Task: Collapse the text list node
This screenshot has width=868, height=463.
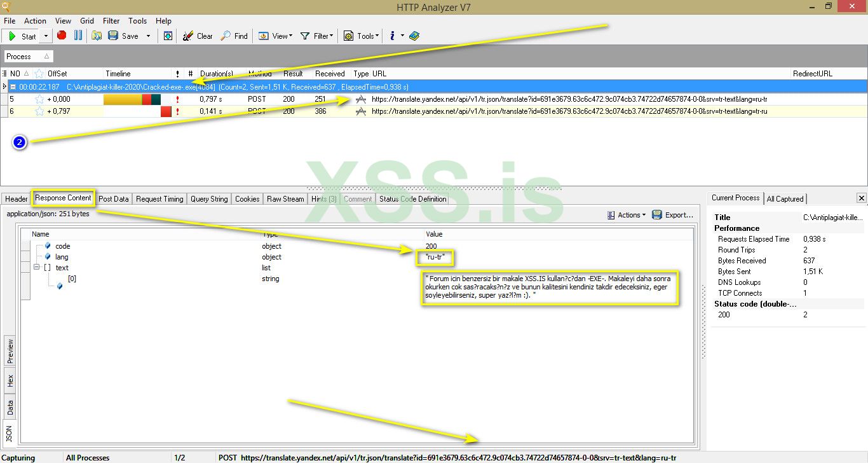Action: (37, 268)
